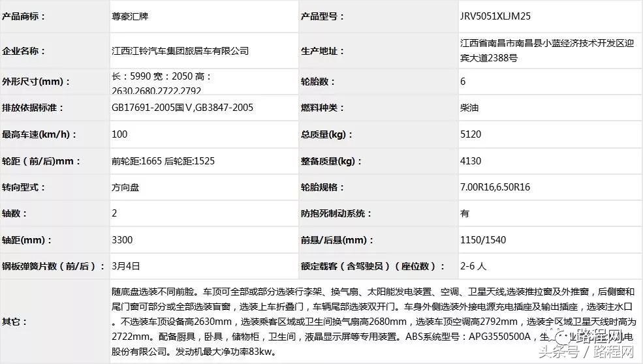This screenshot has width=643, height=364.
Task: Select the dimensions value 长：5990 宽：2050
Action: [x=152, y=76]
